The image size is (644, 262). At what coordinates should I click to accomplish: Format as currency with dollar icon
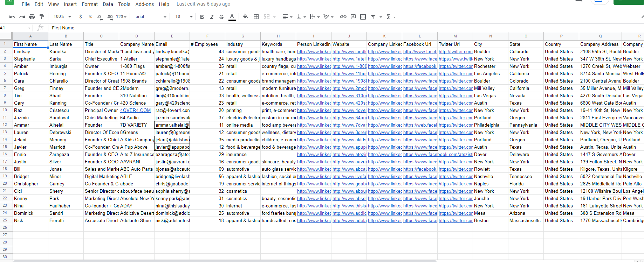click(x=81, y=17)
